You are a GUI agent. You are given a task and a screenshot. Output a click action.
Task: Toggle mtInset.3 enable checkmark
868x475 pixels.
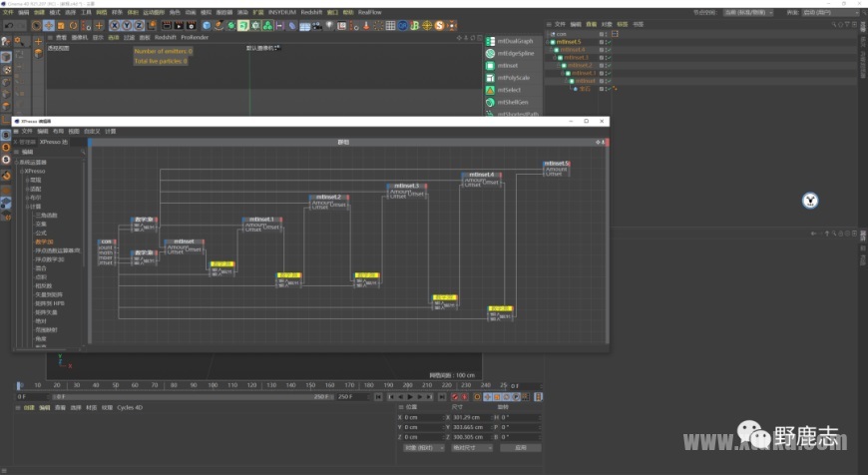tap(609, 57)
